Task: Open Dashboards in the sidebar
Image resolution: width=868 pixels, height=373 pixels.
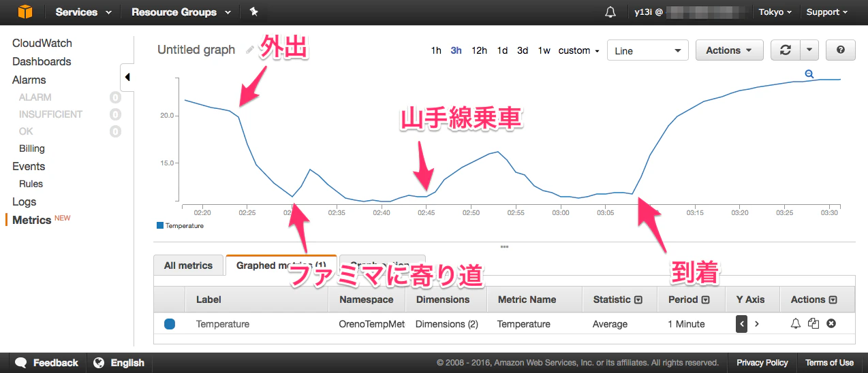Action: point(42,61)
